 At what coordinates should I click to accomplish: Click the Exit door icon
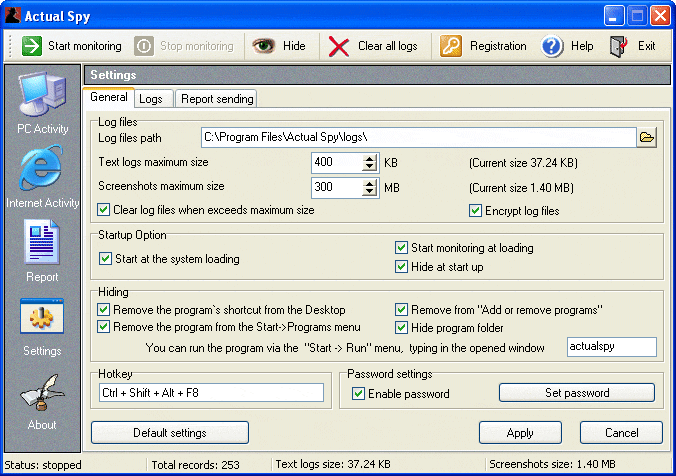[620, 46]
